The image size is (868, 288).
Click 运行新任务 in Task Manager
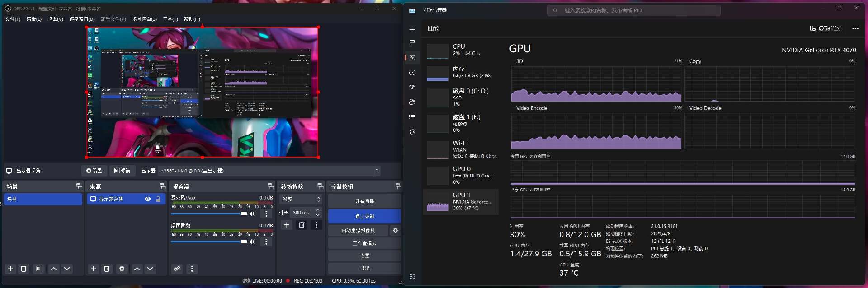[825, 28]
